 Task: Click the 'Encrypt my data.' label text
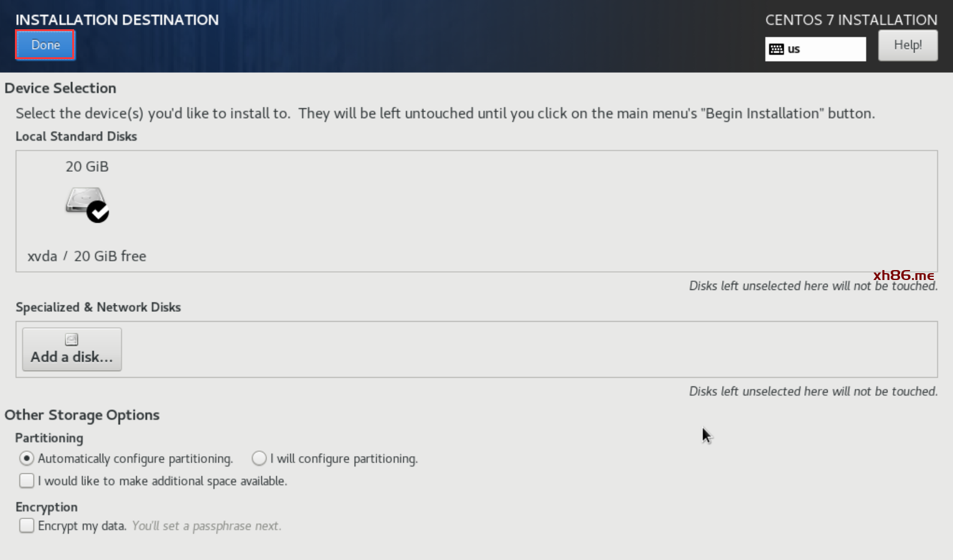(x=82, y=526)
